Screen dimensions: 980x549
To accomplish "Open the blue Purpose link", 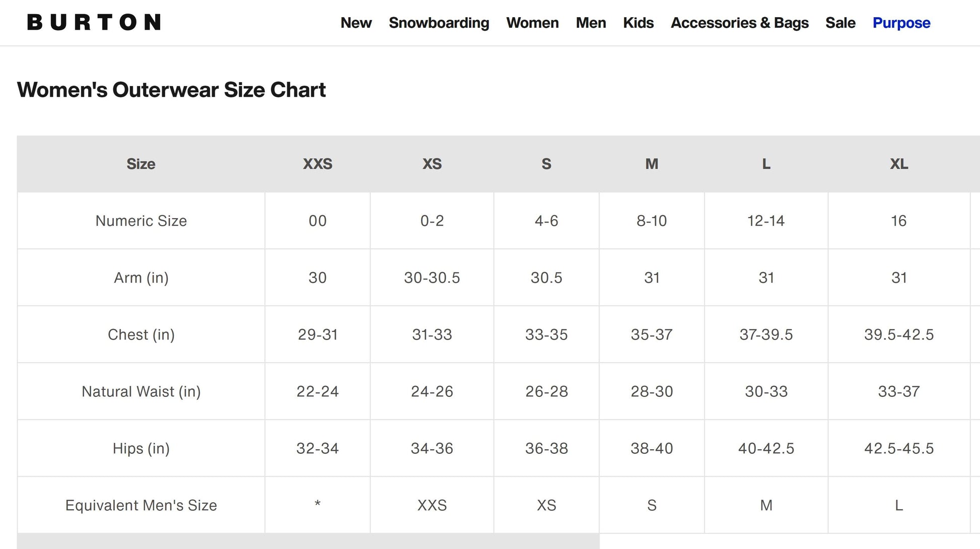I will [901, 23].
